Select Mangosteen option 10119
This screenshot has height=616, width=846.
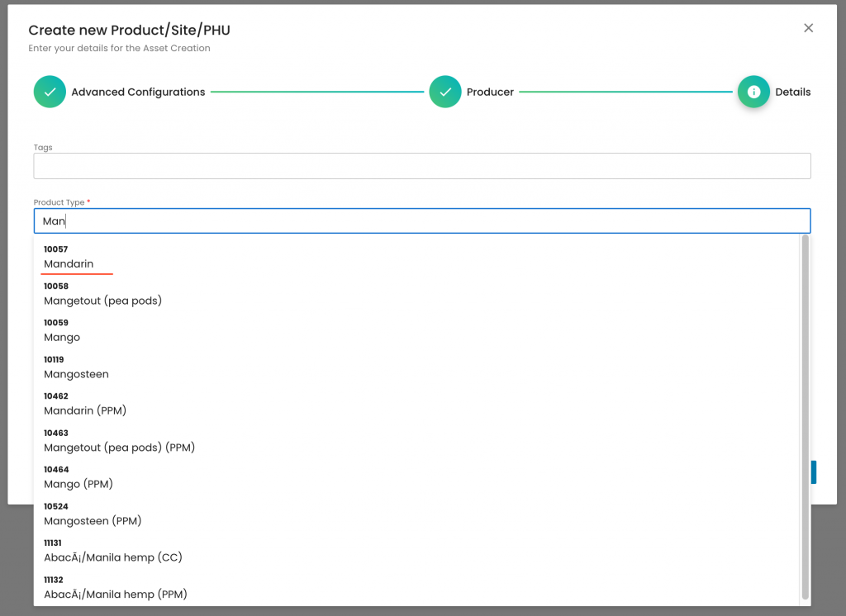(x=76, y=374)
